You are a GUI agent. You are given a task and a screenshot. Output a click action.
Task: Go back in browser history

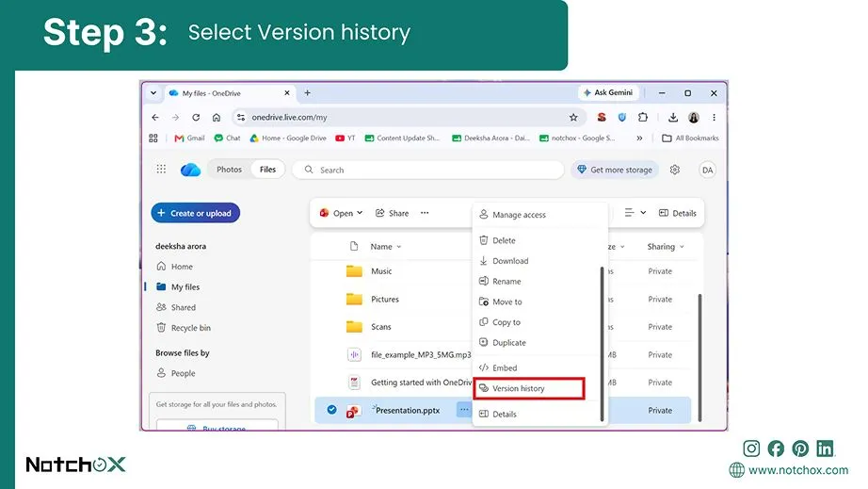[155, 118]
